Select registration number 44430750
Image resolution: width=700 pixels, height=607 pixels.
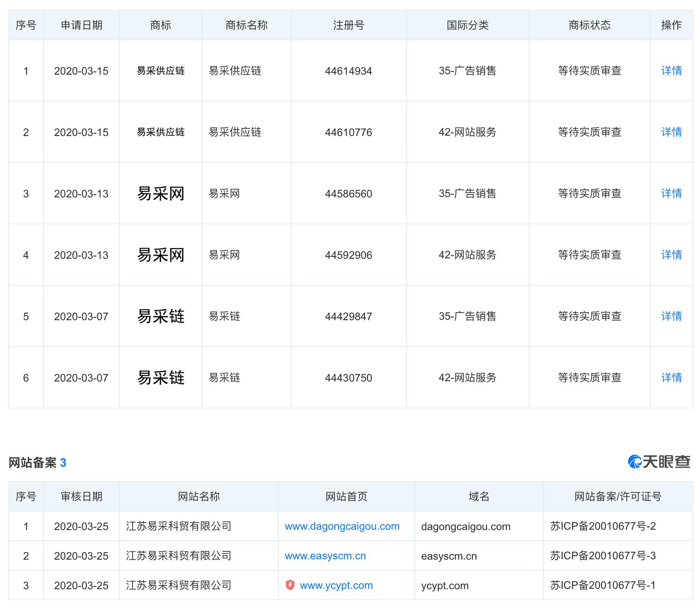(348, 378)
